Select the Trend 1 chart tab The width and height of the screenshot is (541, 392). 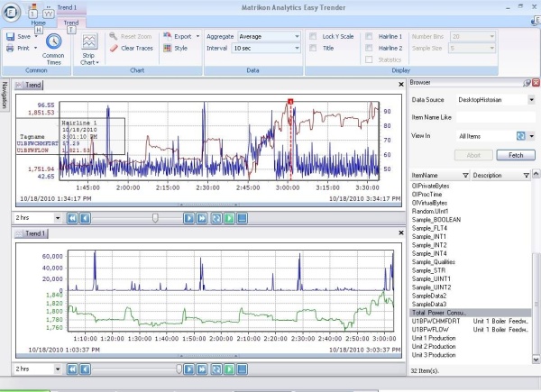click(x=31, y=233)
